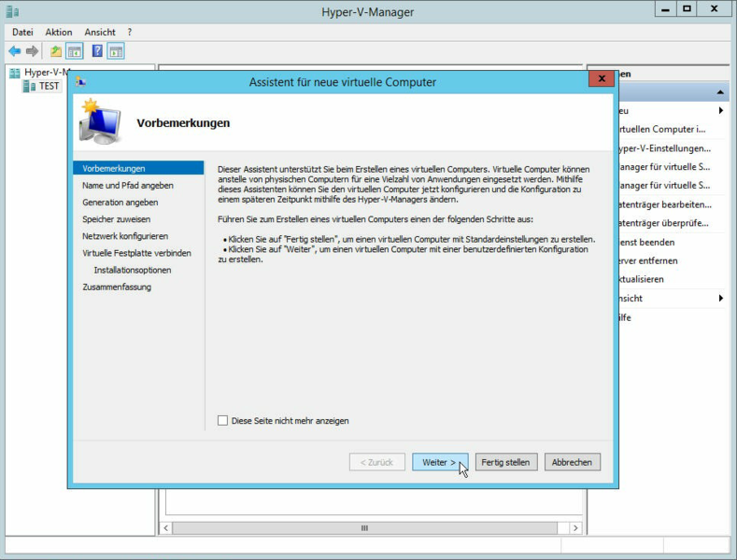
Task: Expand the Ansicht submenu arrow in actions
Action: tap(720, 298)
